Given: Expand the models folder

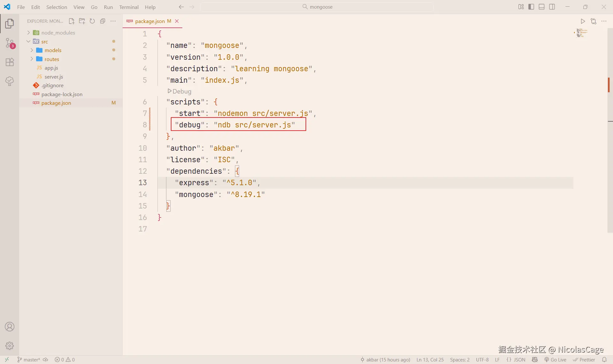Looking at the screenshot, I should pos(53,50).
